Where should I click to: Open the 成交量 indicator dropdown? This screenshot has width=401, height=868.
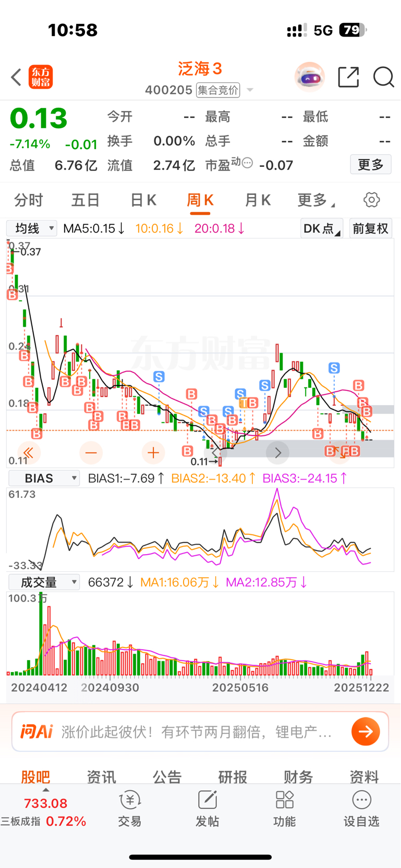point(44,582)
